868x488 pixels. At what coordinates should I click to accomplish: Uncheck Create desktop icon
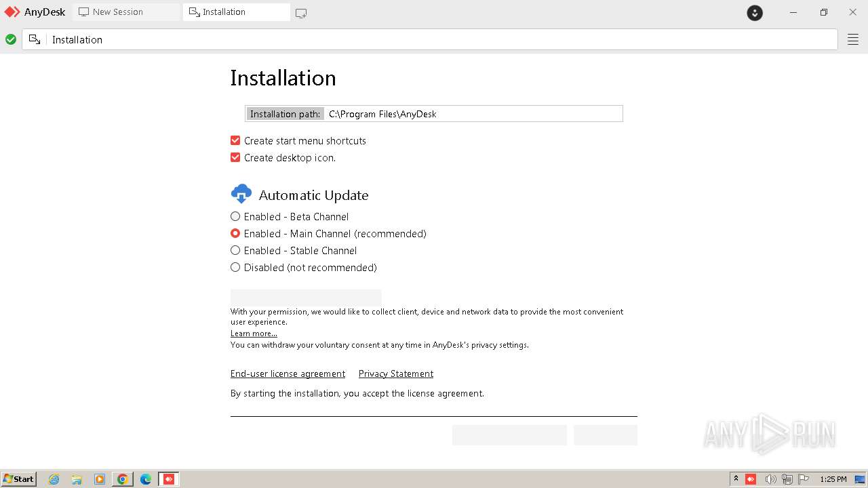(x=235, y=158)
